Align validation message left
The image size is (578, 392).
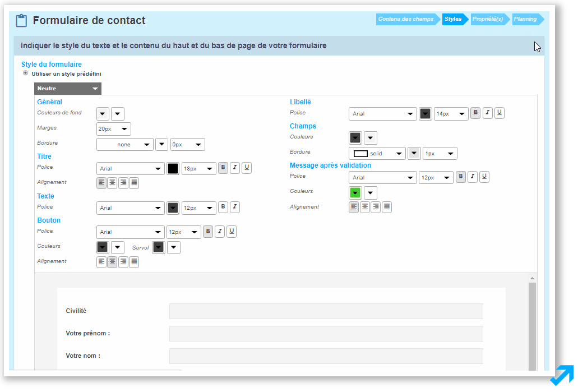354,207
